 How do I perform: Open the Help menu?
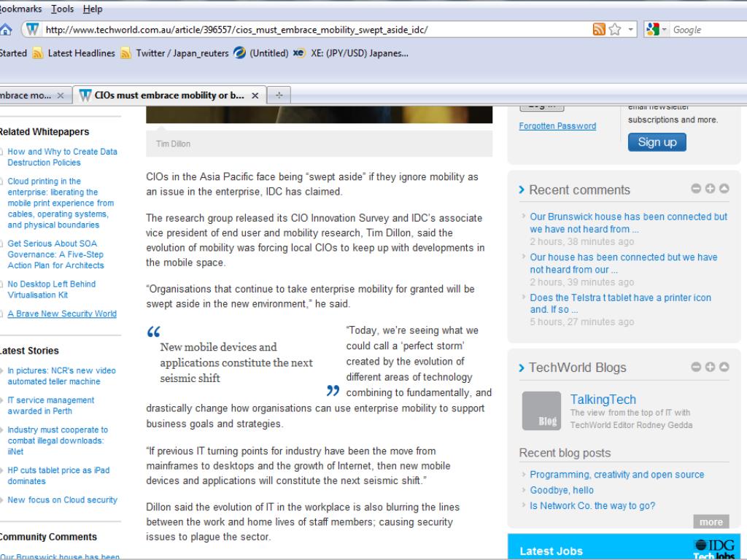93,9
